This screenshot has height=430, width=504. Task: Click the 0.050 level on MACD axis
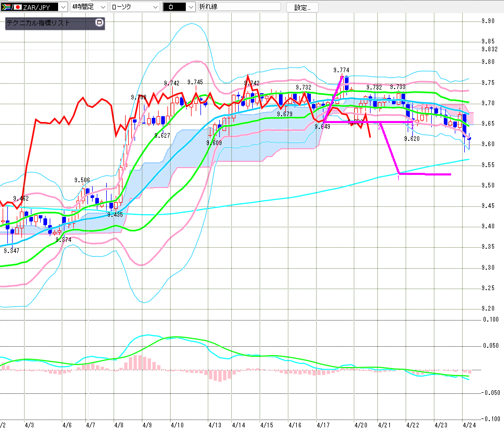[491, 346]
